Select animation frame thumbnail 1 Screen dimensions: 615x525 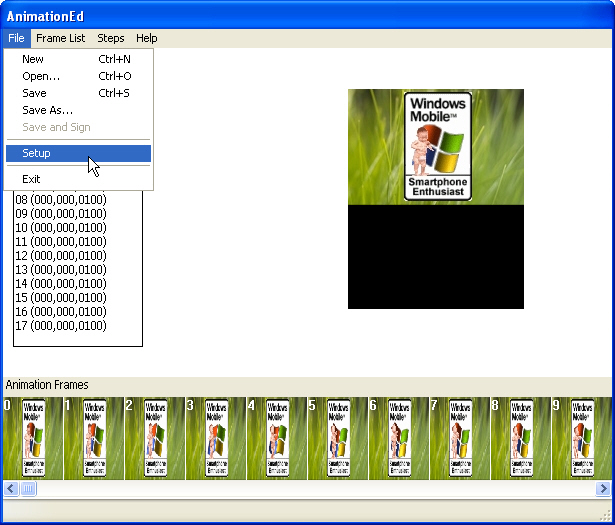(x=94, y=438)
